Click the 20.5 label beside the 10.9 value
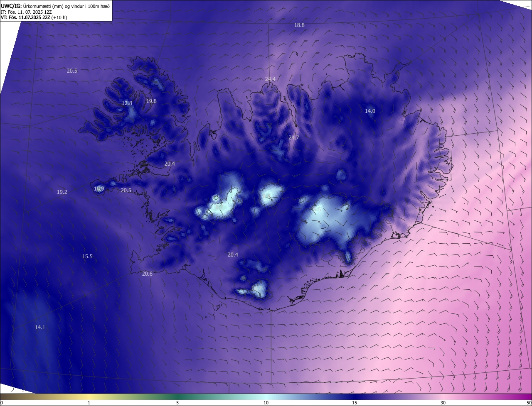Image resolution: width=532 pixels, height=406 pixels. tap(126, 191)
